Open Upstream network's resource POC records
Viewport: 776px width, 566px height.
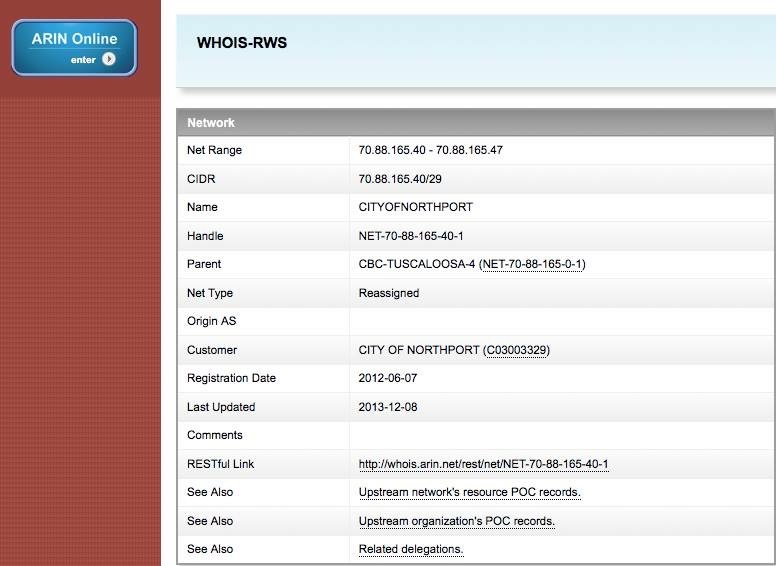click(469, 493)
